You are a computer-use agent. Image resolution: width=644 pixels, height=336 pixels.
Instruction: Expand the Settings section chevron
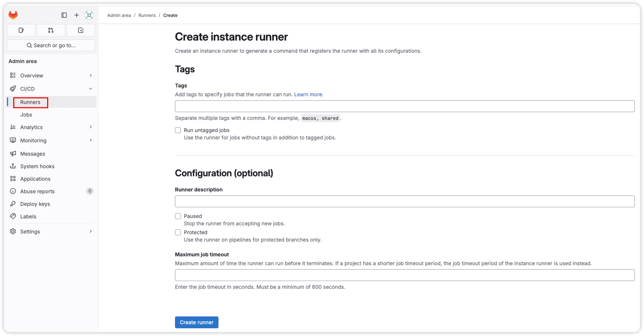click(91, 231)
